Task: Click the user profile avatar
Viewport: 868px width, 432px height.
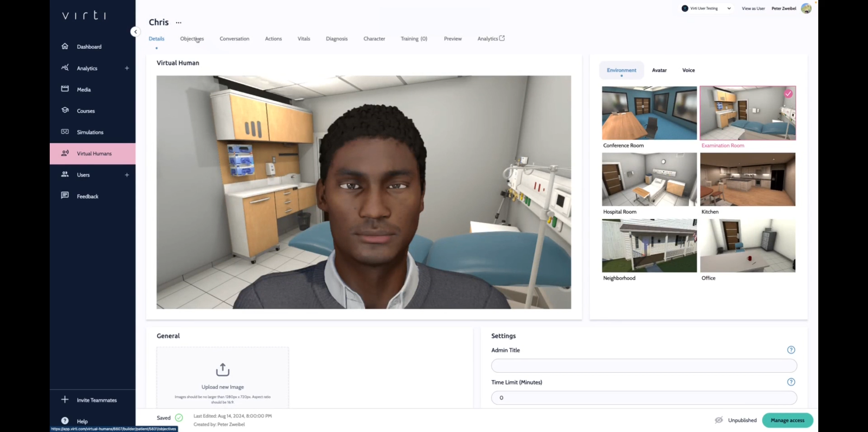Action: pos(806,9)
